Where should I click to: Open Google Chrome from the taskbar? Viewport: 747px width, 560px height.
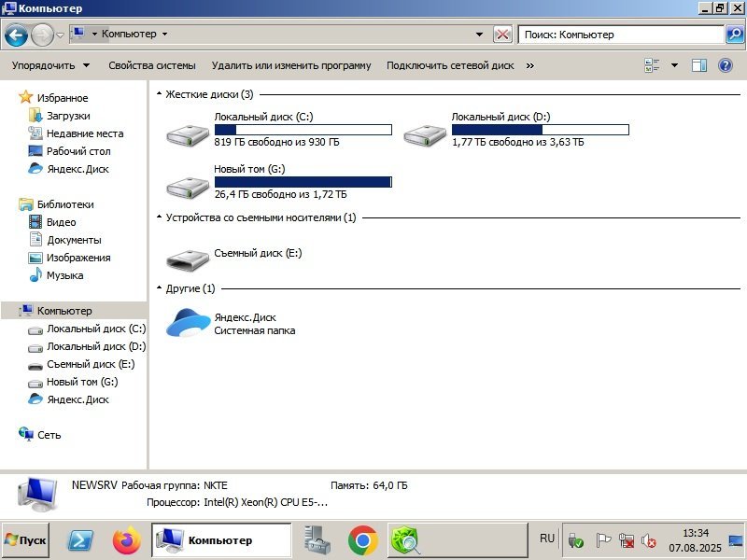[x=362, y=540]
